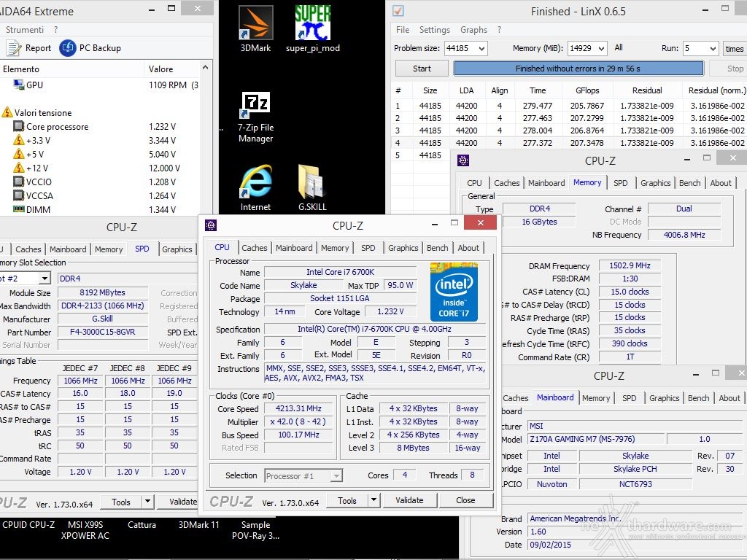Open the Memory (MiB) dropdown in LinX
Image resolution: width=747 pixels, height=560 pixels.
(x=602, y=49)
